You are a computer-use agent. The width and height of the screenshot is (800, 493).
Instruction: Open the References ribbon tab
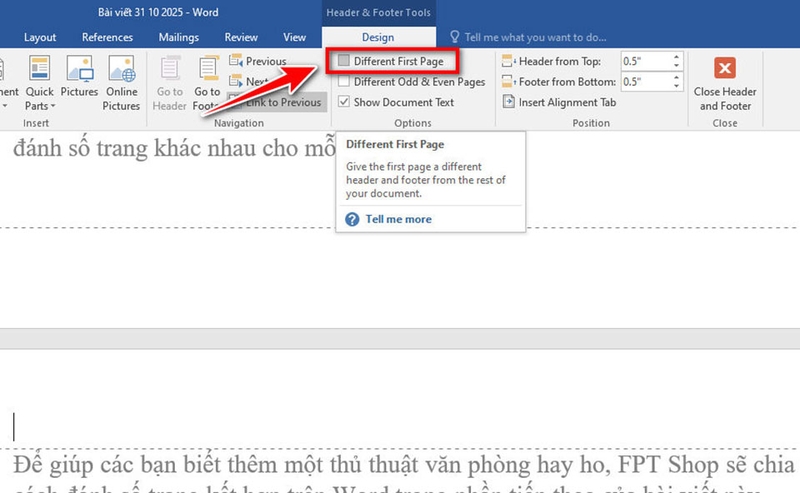107,37
